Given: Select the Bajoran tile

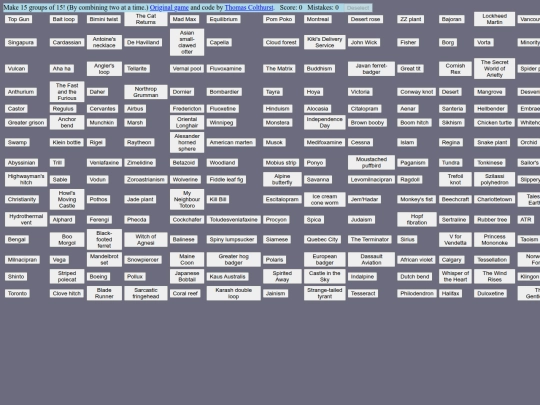Looking at the screenshot, I should click(451, 19).
